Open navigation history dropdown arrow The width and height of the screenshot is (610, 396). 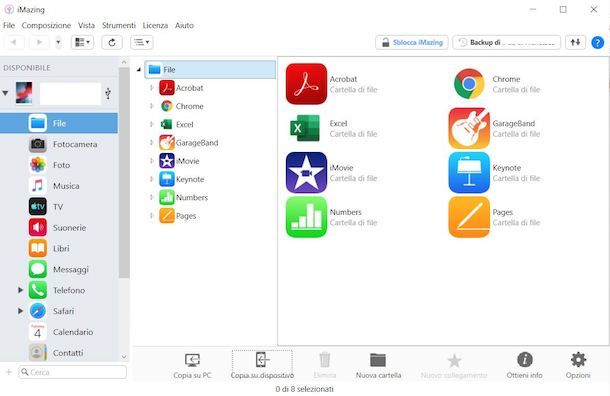tap(58, 42)
